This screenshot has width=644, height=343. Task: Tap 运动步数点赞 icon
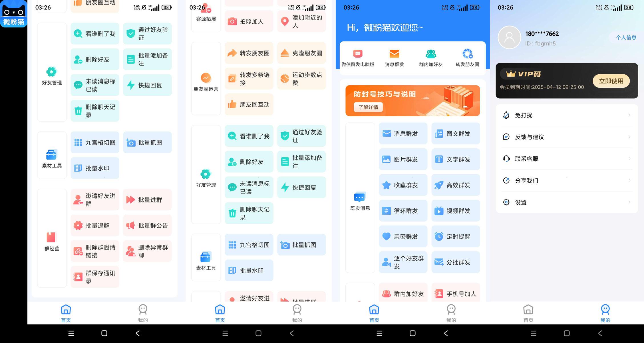click(285, 79)
